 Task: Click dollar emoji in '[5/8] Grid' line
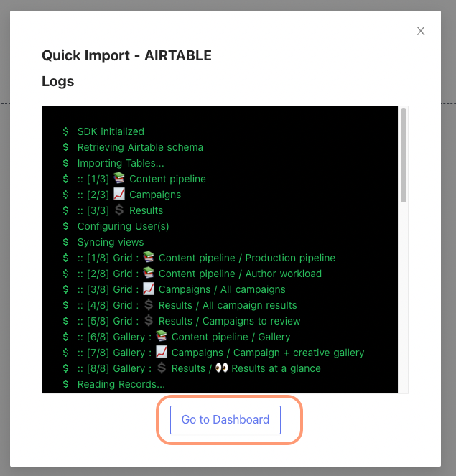coord(149,320)
